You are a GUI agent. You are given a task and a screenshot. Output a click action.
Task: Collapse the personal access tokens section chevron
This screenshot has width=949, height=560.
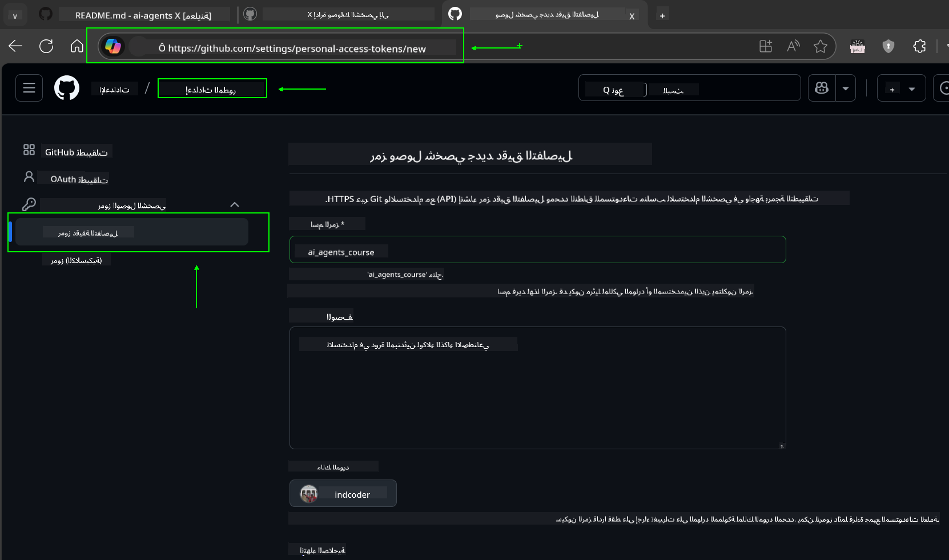pos(235,204)
